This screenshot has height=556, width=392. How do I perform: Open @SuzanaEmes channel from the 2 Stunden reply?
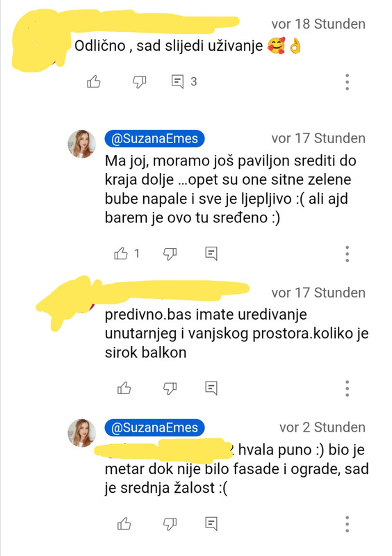tap(154, 427)
